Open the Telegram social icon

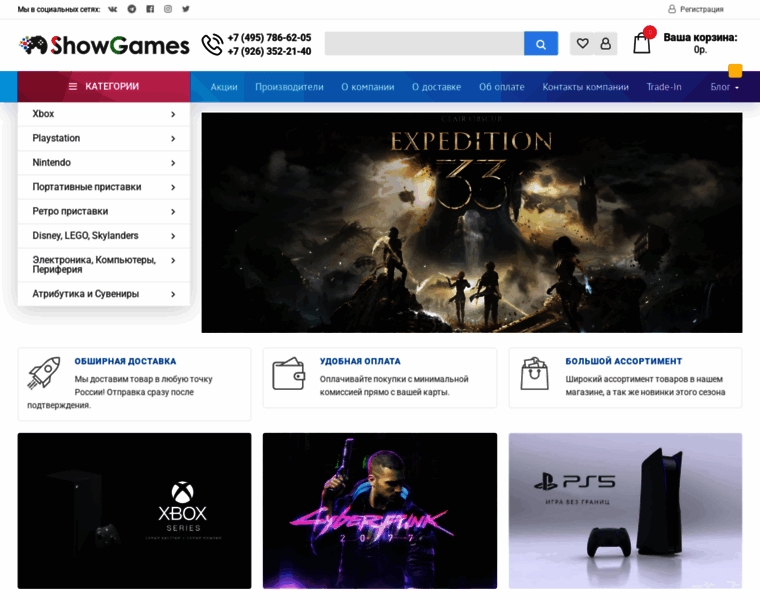click(132, 9)
